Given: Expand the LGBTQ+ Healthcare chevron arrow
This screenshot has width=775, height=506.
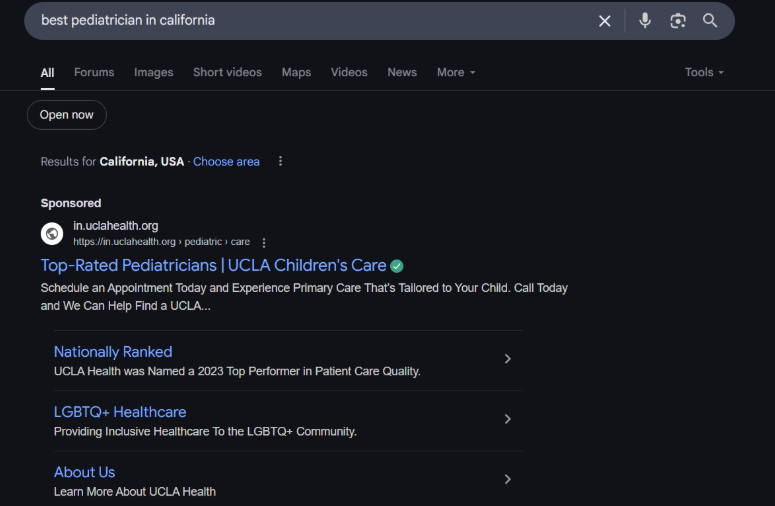Looking at the screenshot, I should 508,419.
